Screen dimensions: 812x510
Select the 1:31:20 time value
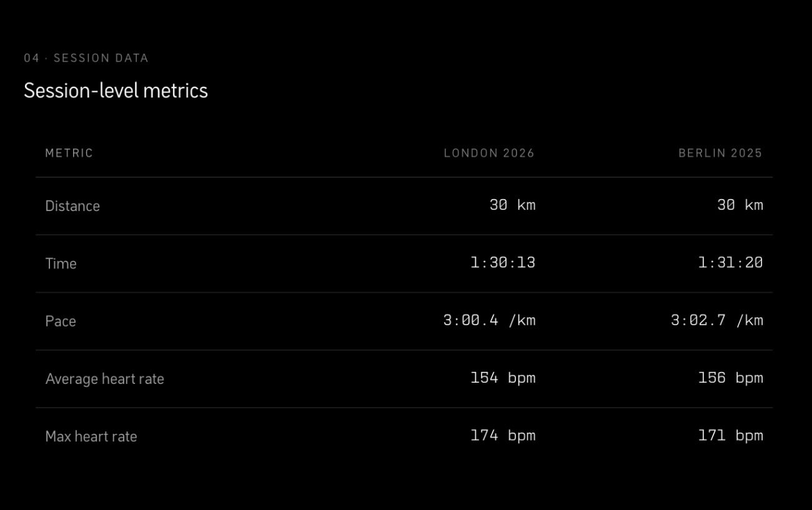tap(730, 262)
